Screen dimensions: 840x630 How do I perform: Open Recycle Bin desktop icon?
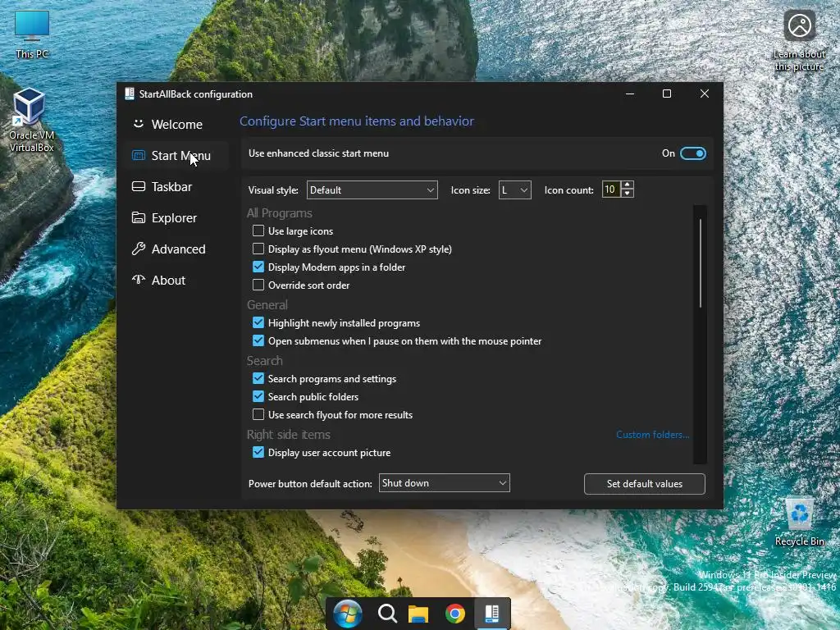pos(799,522)
